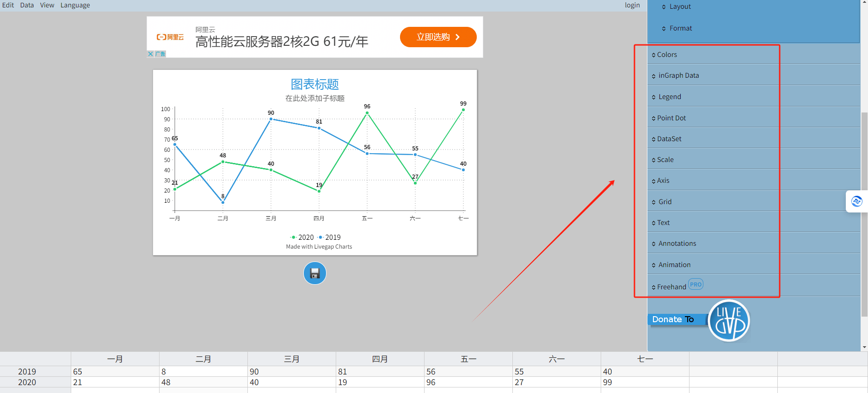
Task: Toggle the 2020 series in chart legend
Action: pos(302,237)
